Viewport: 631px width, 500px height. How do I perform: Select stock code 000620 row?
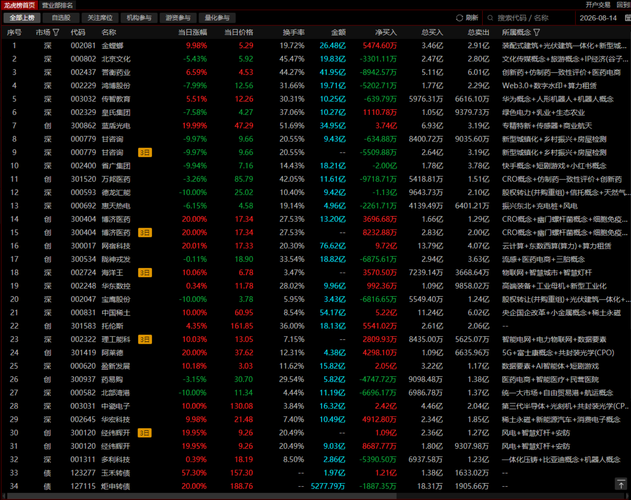pos(316,366)
